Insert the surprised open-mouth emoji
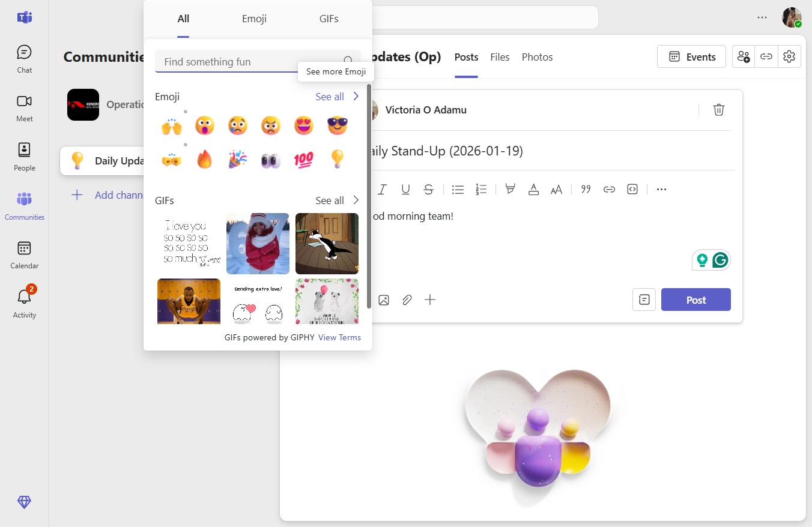 pyautogui.click(x=205, y=126)
